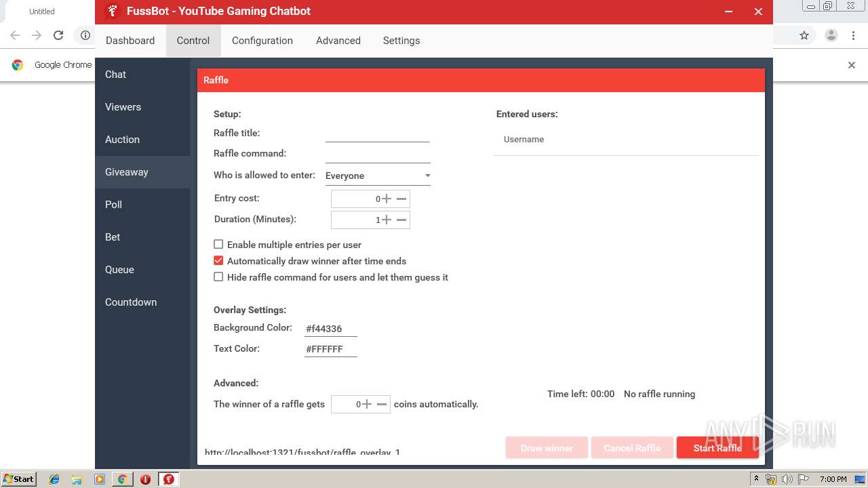Go to Settings tab
Screen dimensions: 868x488
pos(401,41)
